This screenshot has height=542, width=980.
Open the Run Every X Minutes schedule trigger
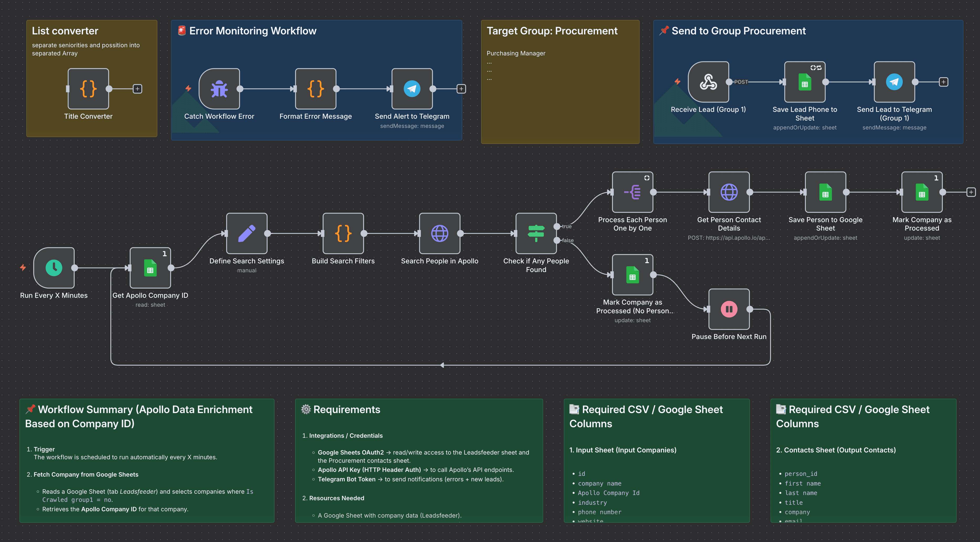point(54,268)
